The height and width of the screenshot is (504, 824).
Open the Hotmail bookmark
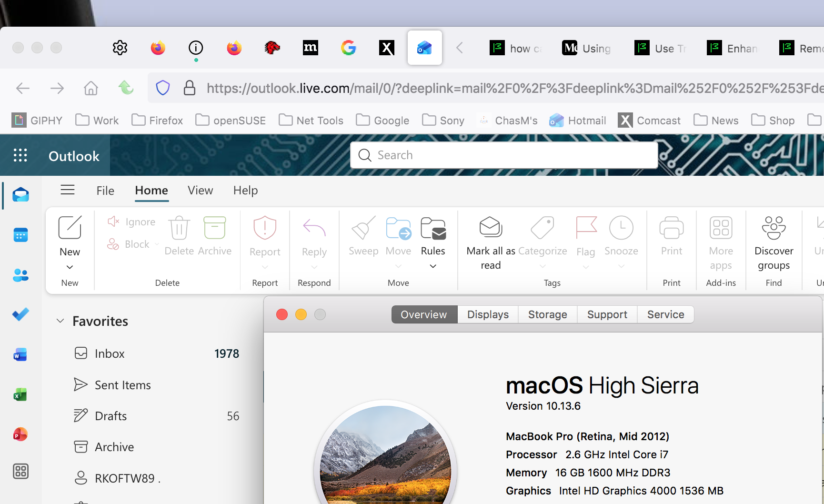coord(578,121)
